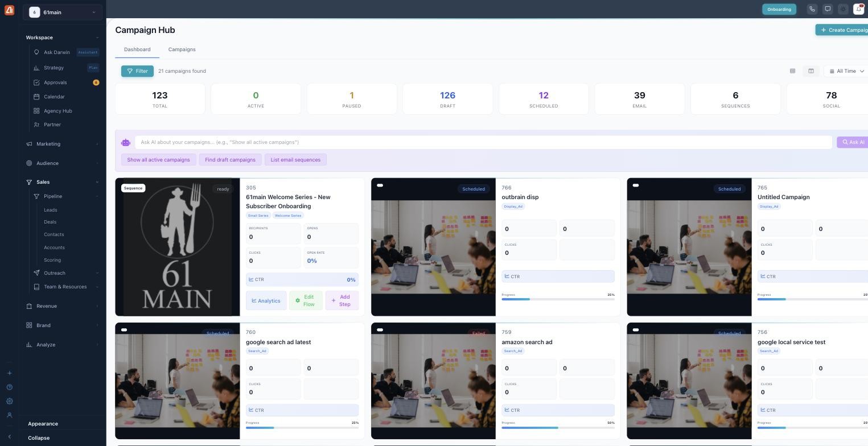Screen dimensions: 868x446
Task: Open the settings gear in the left rail
Action: (9, 401)
